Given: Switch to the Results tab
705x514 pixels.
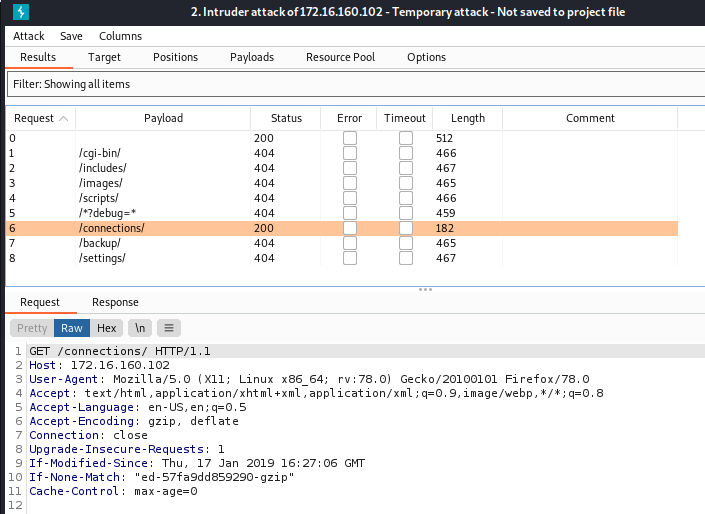Looking at the screenshot, I should (x=38, y=57).
